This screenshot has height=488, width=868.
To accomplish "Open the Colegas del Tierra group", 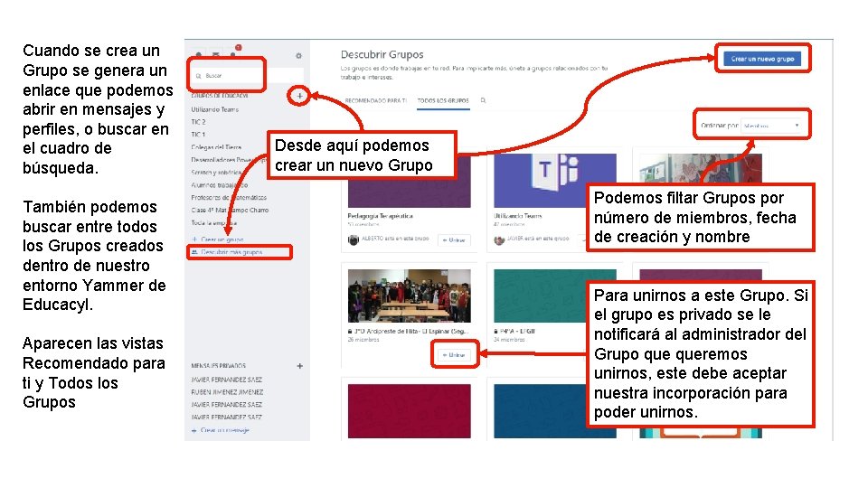I will tap(216, 147).
